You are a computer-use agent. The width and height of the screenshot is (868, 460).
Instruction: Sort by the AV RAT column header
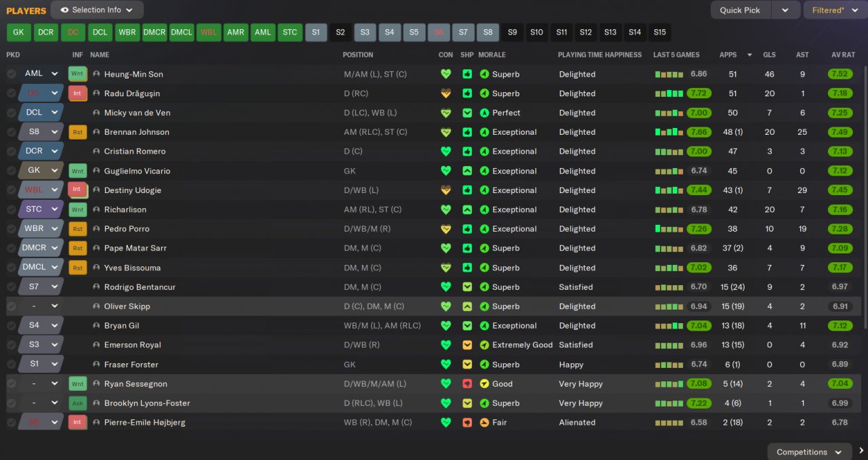tap(844, 55)
